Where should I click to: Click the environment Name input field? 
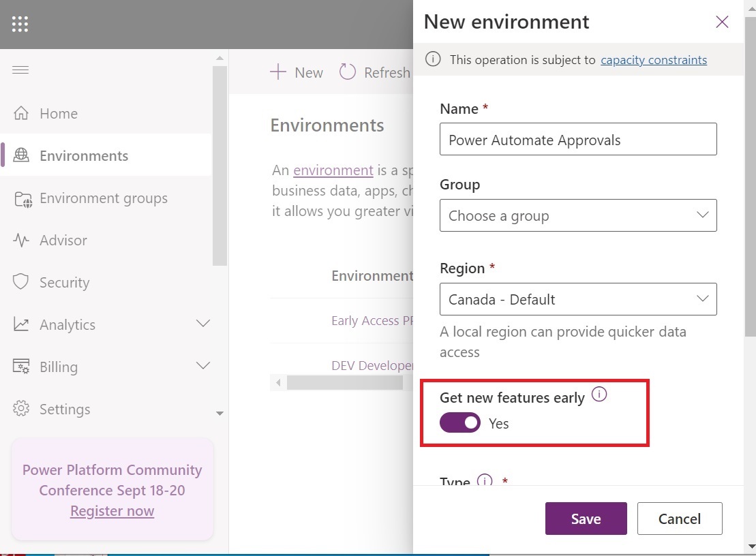click(x=578, y=139)
